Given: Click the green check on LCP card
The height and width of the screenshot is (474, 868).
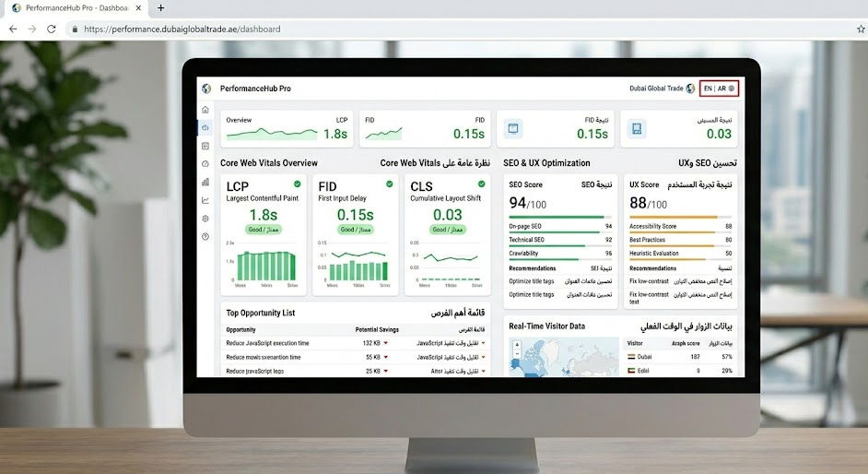Looking at the screenshot, I should 298,184.
